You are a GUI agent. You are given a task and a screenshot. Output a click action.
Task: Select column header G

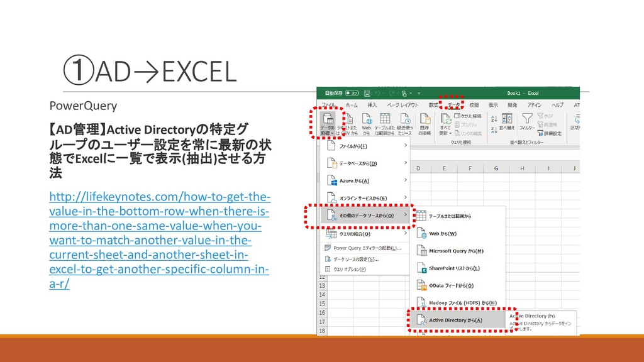point(496,168)
